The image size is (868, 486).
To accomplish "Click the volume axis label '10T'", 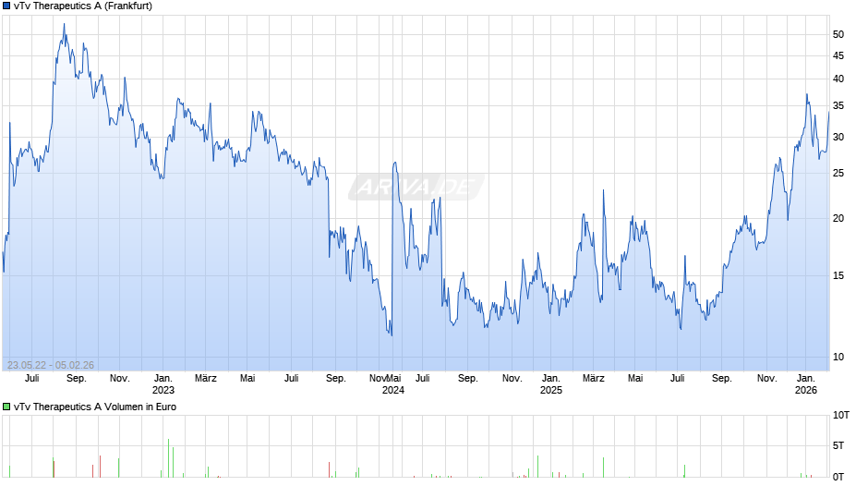I will pyautogui.click(x=841, y=415).
